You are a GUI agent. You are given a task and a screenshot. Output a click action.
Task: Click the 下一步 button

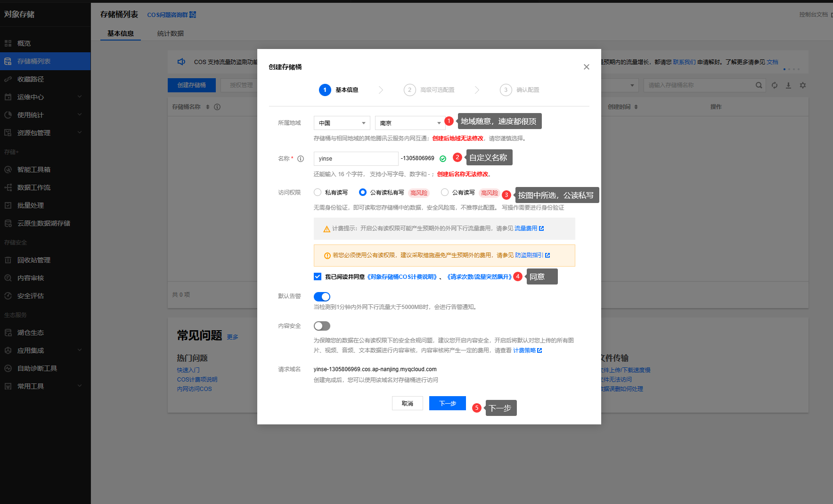point(447,403)
